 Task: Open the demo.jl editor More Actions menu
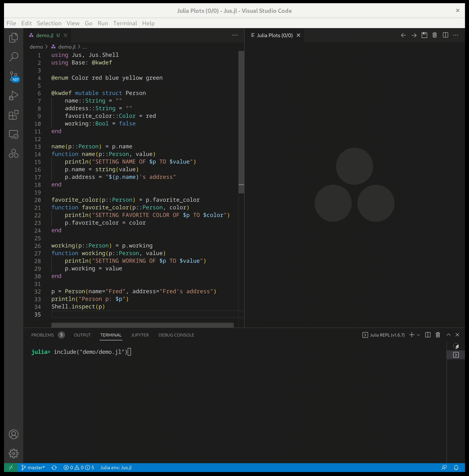(235, 35)
